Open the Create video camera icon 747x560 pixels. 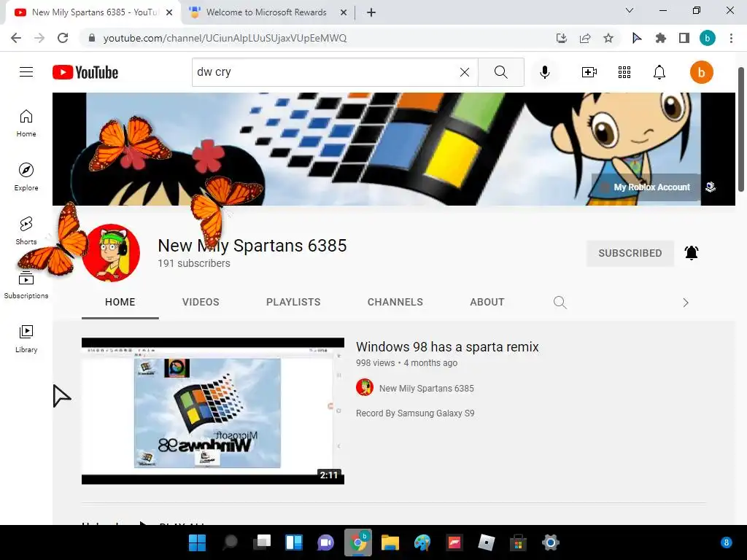589,72
